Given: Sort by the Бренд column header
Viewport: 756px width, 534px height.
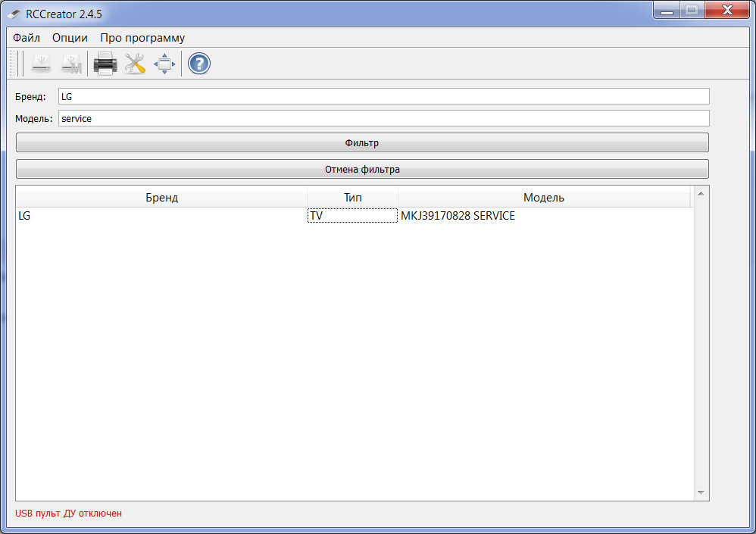Looking at the screenshot, I should tap(161, 198).
